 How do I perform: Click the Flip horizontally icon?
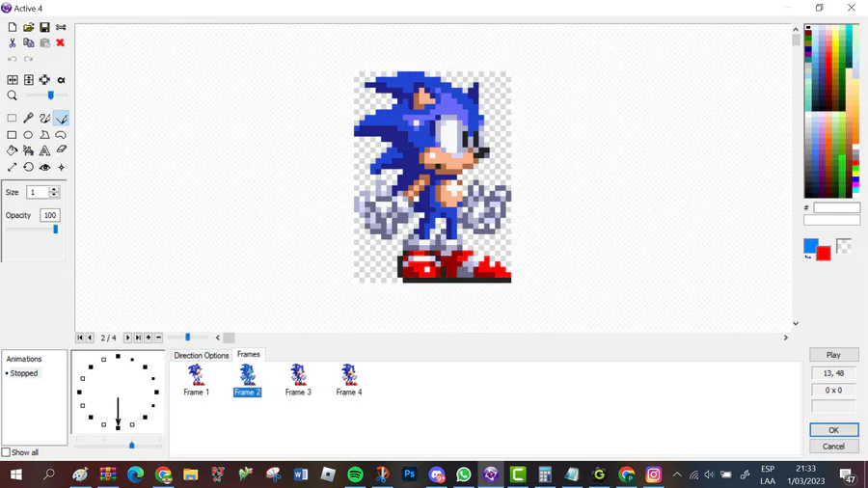(13, 80)
